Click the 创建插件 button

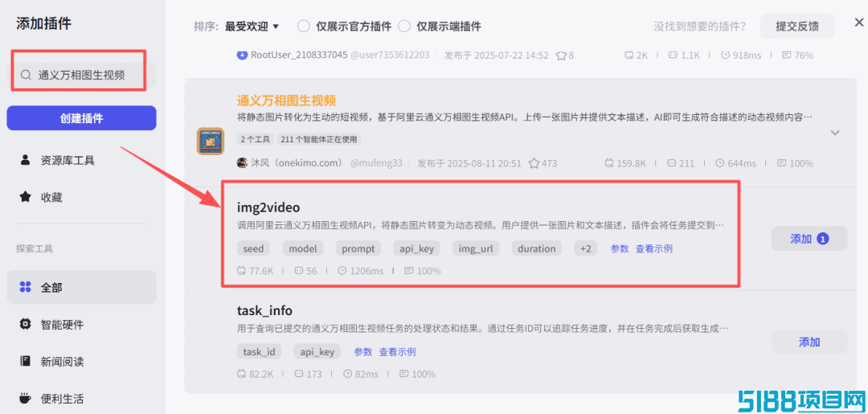pyautogui.click(x=81, y=118)
